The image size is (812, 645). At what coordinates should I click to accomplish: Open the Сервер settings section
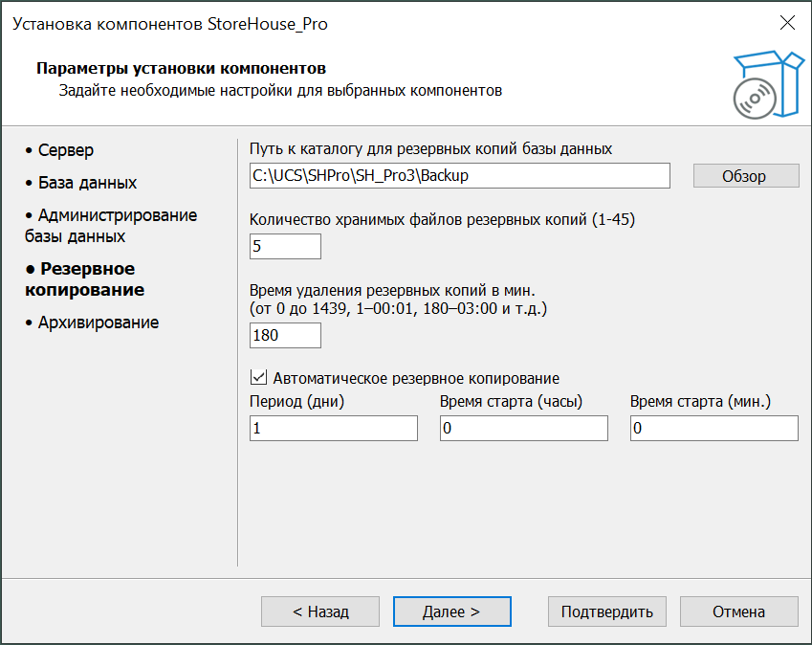66,150
